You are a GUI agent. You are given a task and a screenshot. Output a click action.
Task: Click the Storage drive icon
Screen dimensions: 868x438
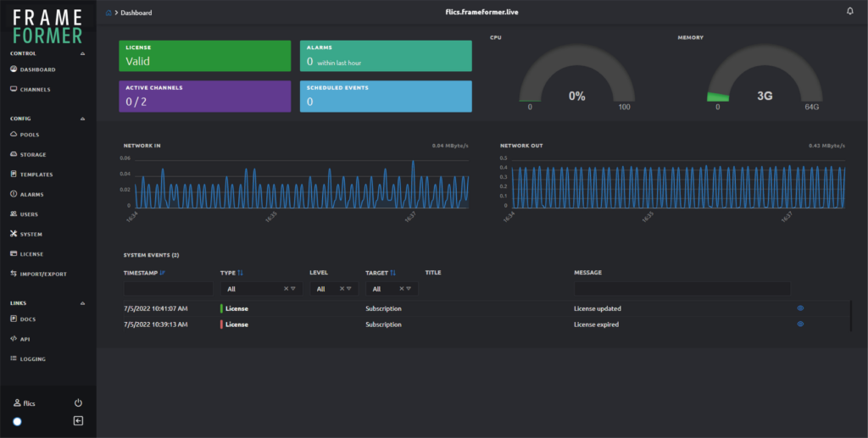pyautogui.click(x=14, y=154)
